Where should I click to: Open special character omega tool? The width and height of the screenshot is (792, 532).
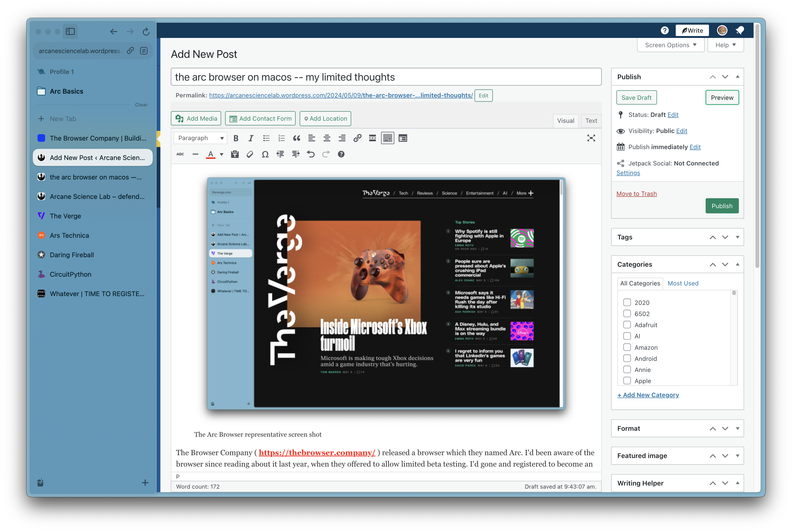[265, 154]
